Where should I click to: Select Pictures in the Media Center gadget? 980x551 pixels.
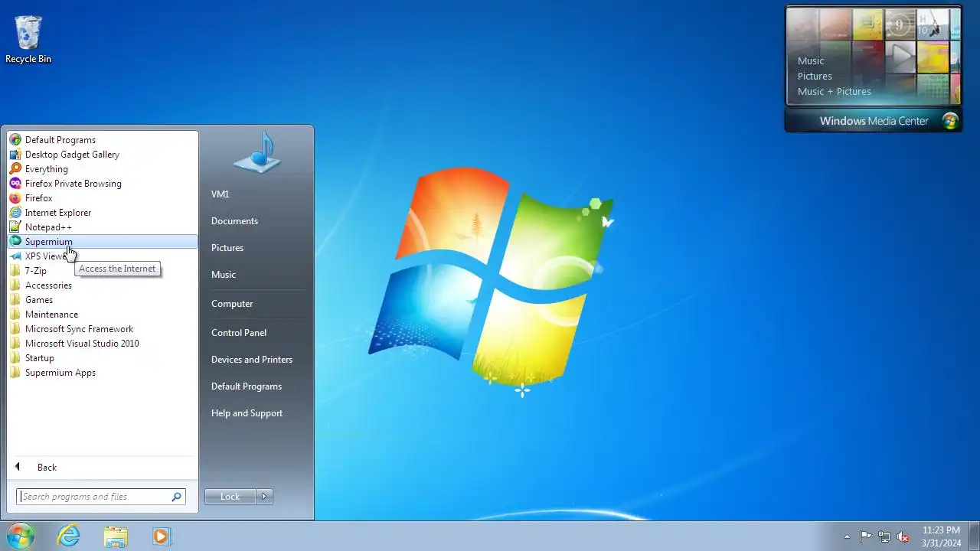pos(815,77)
